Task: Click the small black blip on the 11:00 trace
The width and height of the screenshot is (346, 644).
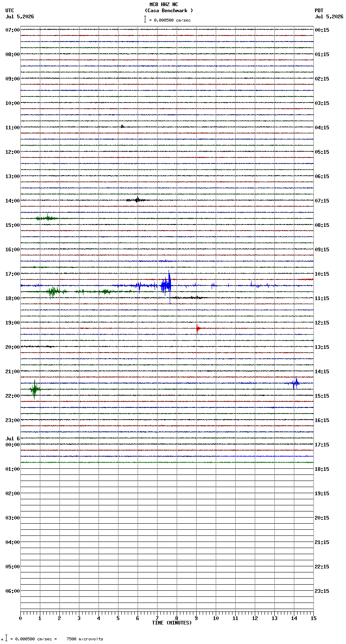Action: coord(122,126)
